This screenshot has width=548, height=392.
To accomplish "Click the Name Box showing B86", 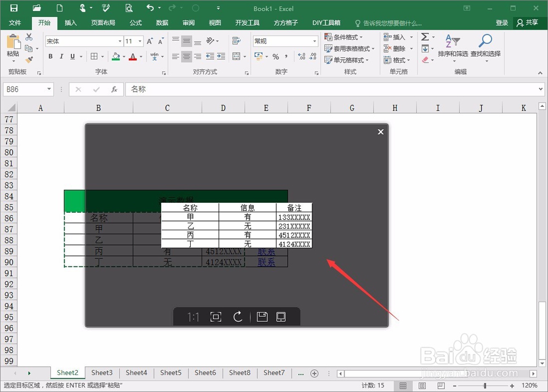I will [x=28, y=89].
